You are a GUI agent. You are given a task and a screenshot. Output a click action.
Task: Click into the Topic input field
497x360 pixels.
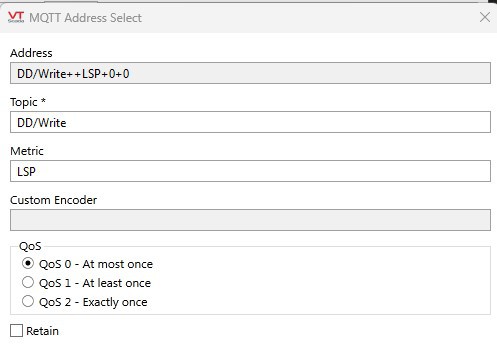(x=250, y=122)
